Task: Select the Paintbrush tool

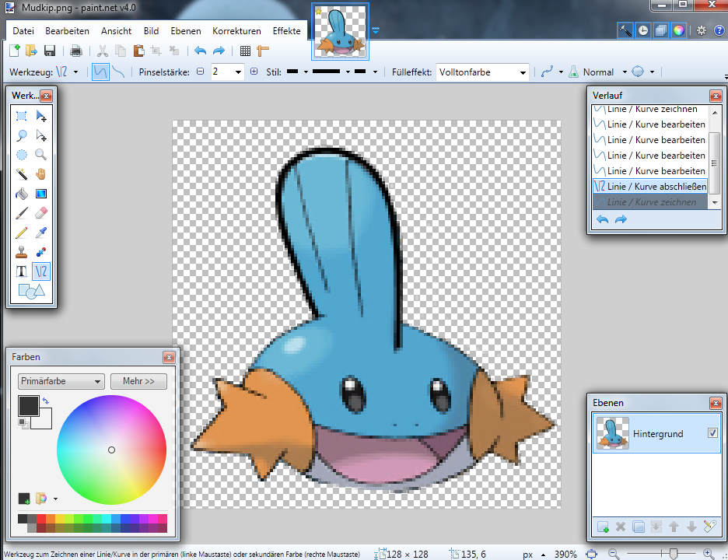Action: coord(21,213)
